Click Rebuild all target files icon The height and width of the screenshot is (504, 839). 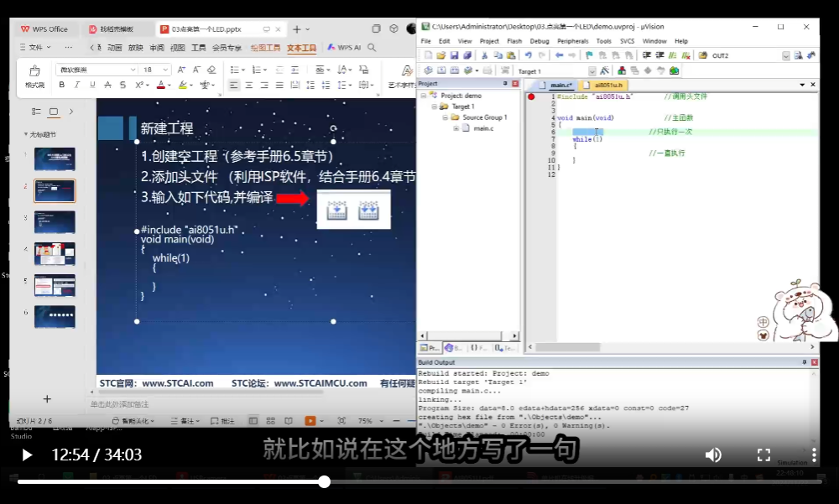[x=455, y=70]
